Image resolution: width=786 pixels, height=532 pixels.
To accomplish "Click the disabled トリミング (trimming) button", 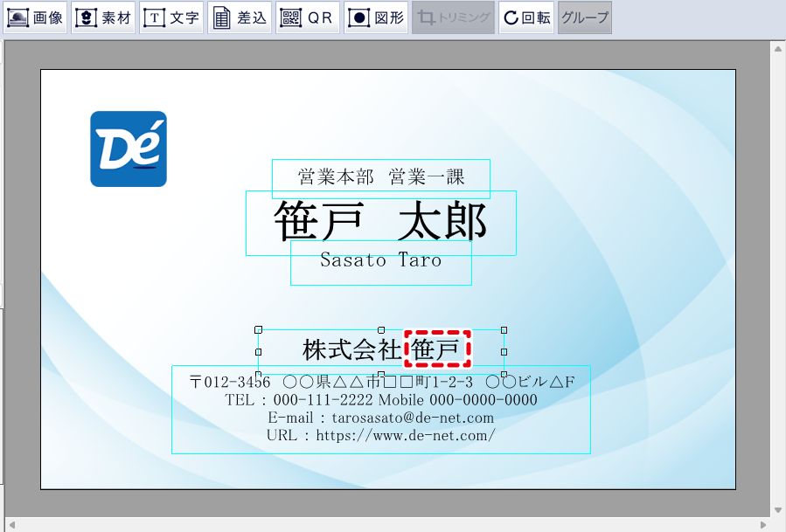I will coord(453,17).
